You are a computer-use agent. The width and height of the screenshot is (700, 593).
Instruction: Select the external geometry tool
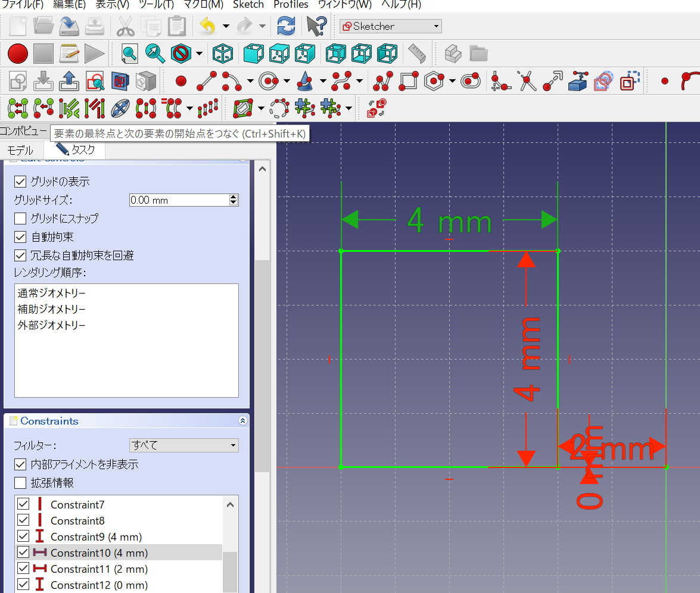(x=578, y=81)
